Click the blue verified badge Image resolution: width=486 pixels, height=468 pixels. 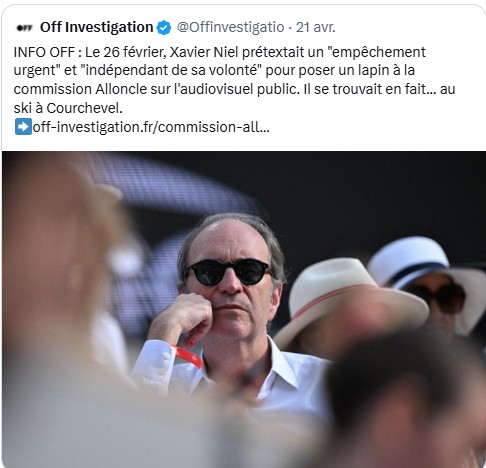click(x=164, y=28)
